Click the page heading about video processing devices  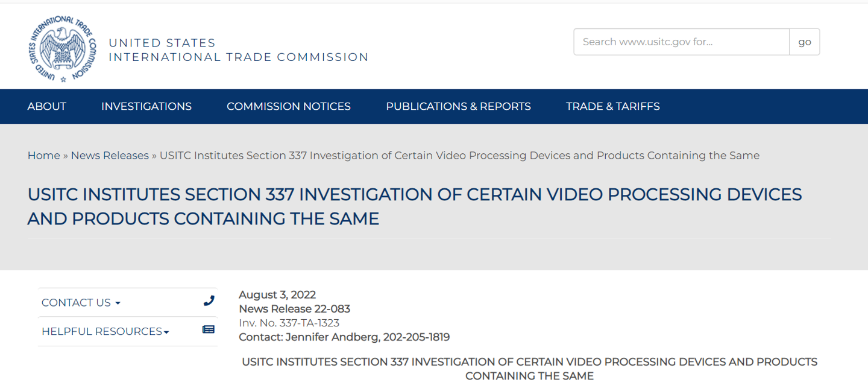pyautogui.click(x=415, y=206)
